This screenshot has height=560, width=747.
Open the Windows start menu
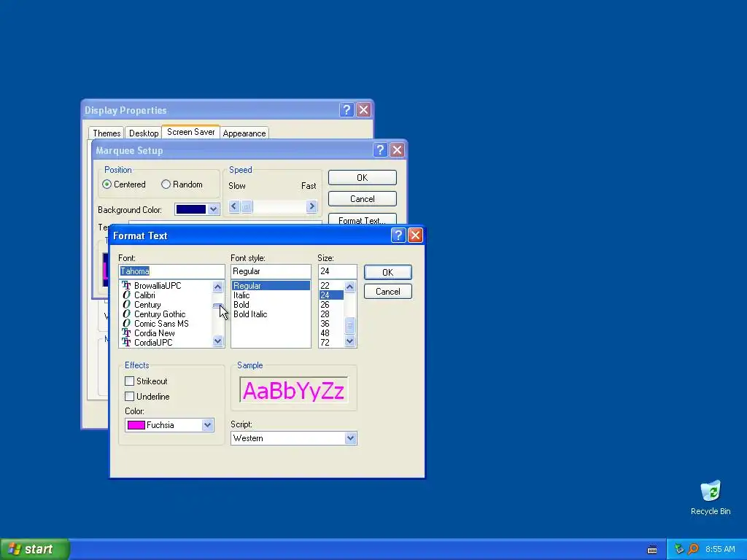[34, 549]
